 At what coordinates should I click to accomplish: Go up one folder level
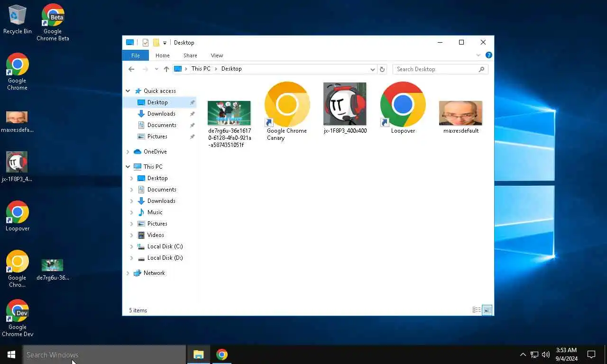pos(166,69)
